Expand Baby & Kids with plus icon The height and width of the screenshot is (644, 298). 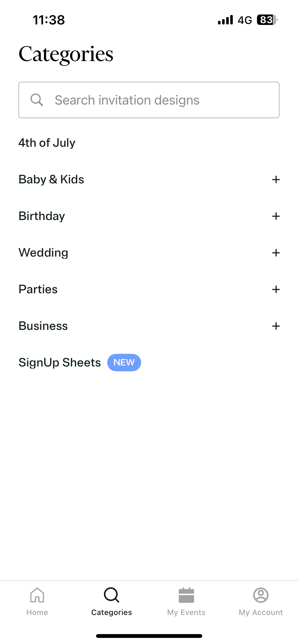click(x=276, y=180)
